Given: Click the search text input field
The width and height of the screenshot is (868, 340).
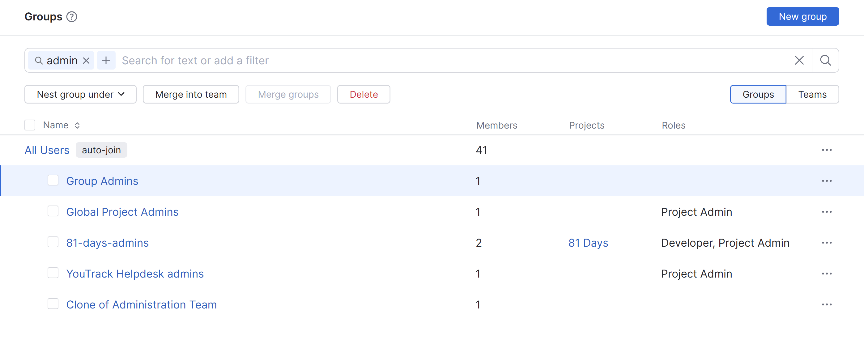Looking at the screenshot, I should (x=438, y=60).
